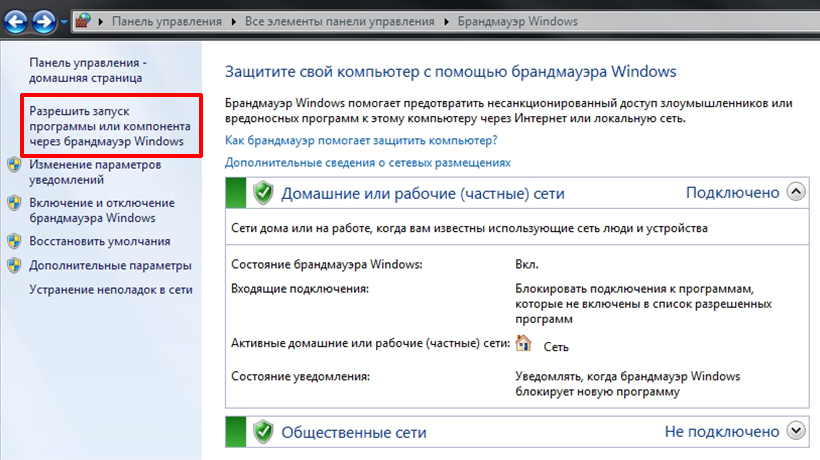
Task: Click description 'Сети дома или на работе' text
Action: (x=470, y=228)
